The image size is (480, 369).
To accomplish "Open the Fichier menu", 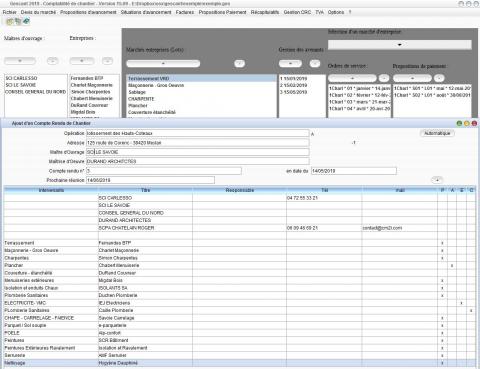I will pyautogui.click(x=10, y=12).
